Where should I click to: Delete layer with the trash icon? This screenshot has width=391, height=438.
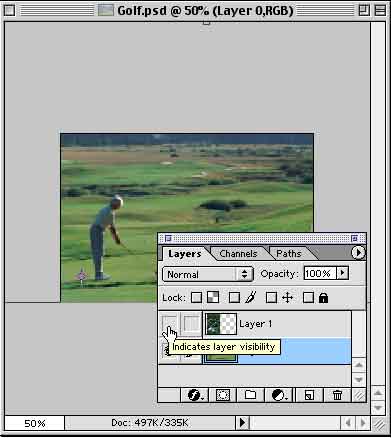[x=337, y=395]
